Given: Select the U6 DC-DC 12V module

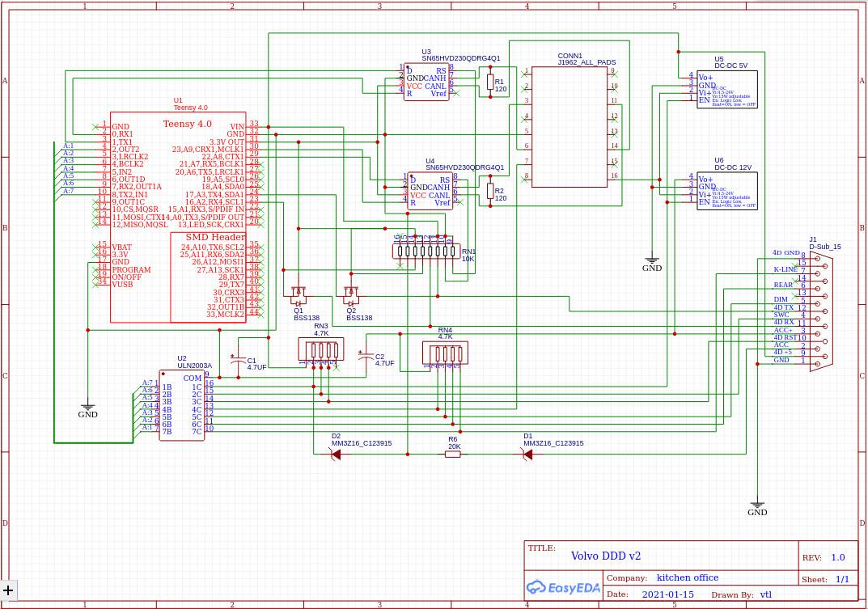Looking at the screenshot, I should (726, 191).
